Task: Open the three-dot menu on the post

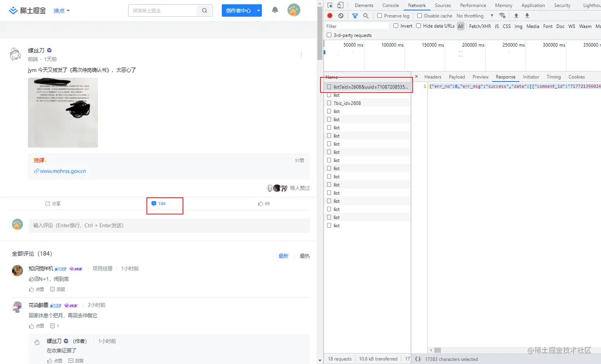Action: click(x=301, y=54)
